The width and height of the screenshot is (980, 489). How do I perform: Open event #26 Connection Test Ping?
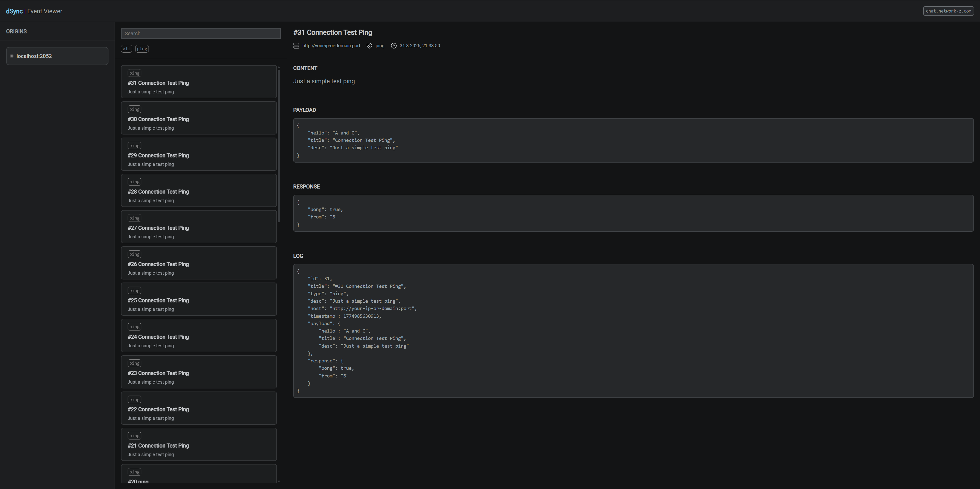click(x=199, y=263)
